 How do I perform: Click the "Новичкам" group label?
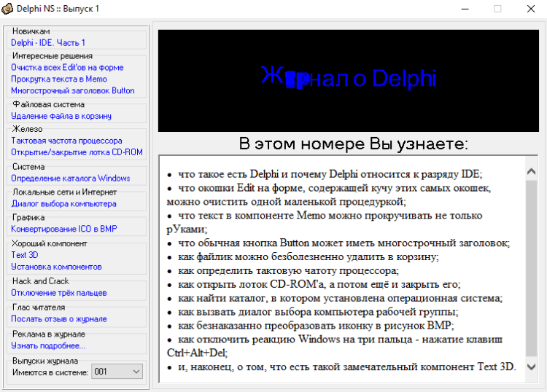(x=31, y=31)
